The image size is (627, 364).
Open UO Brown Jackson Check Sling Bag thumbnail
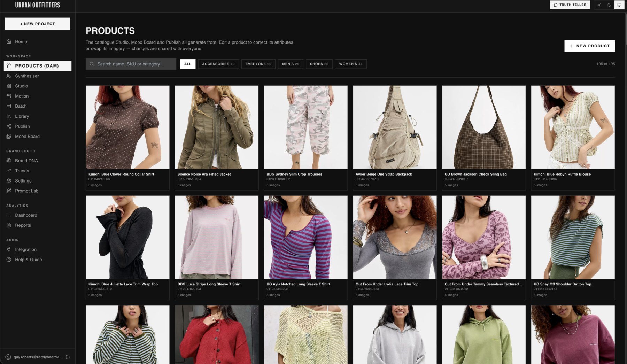click(484, 127)
